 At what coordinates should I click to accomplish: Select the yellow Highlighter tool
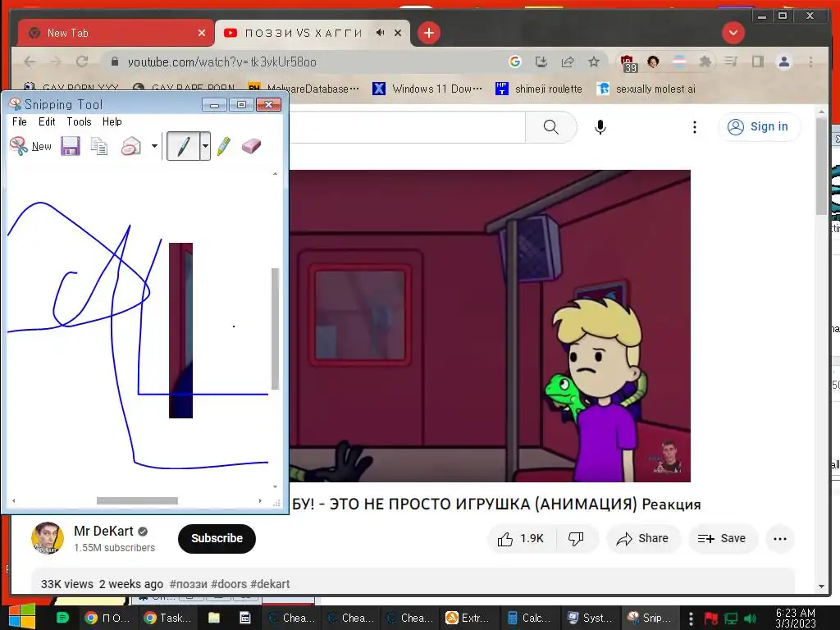224,146
